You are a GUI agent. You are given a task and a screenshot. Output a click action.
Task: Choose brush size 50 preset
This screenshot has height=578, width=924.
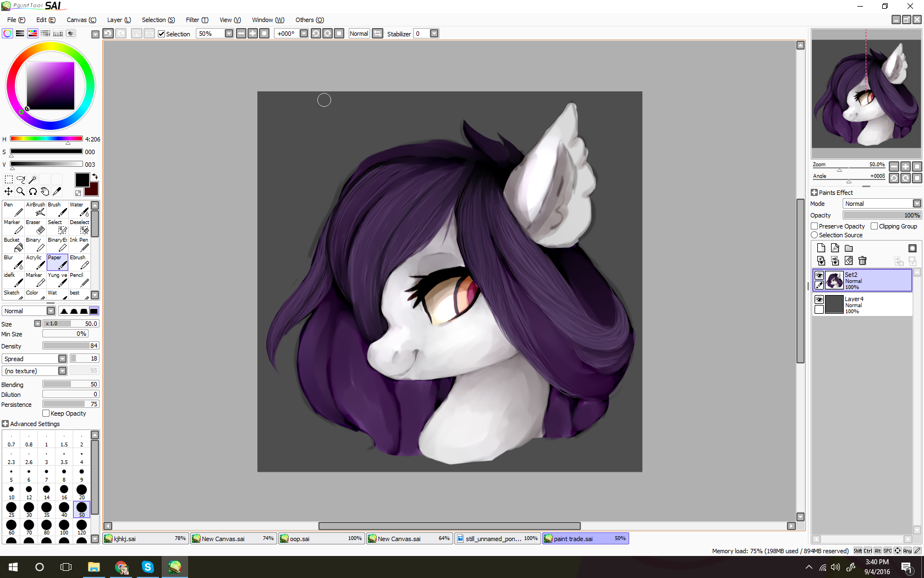pyautogui.click(x=81, y=509)
